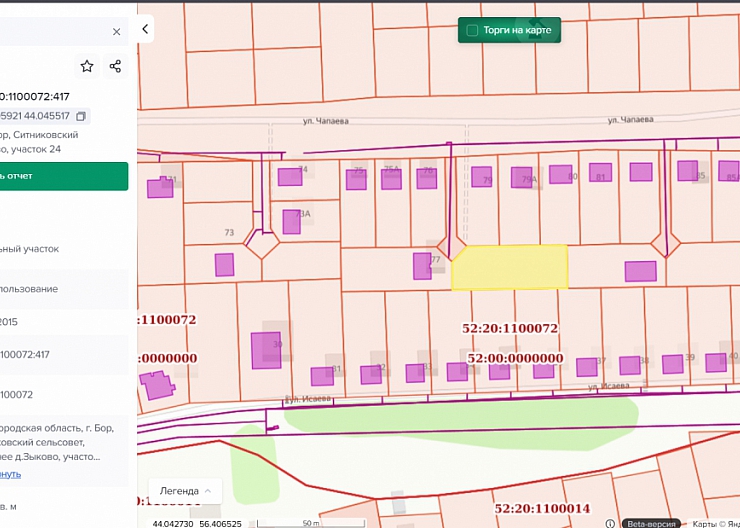This screenshot has width=740, height=528.
Task: Click the coordinates 44.042730 56.406525 readout
Action: [x=197, y=524]
